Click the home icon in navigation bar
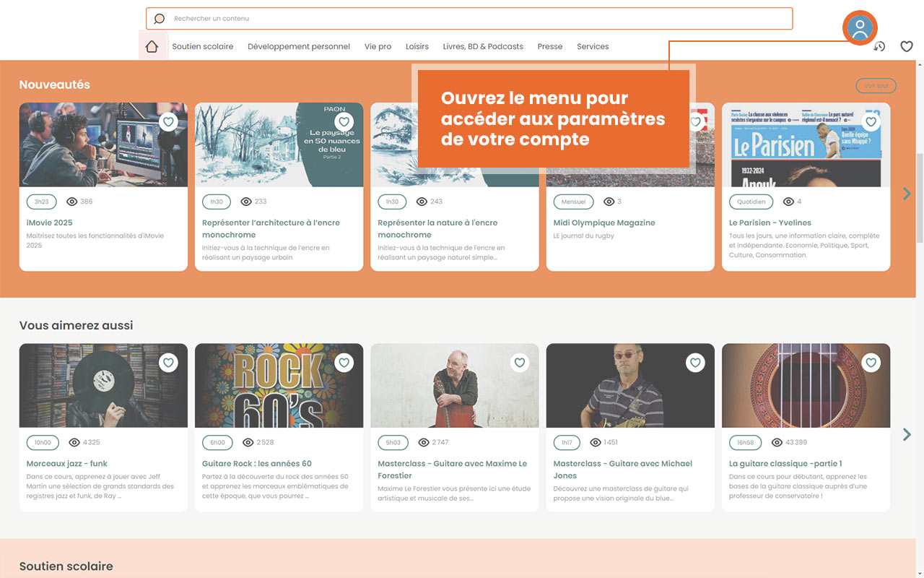The image size is (924, 578). (x=152, y=46)
